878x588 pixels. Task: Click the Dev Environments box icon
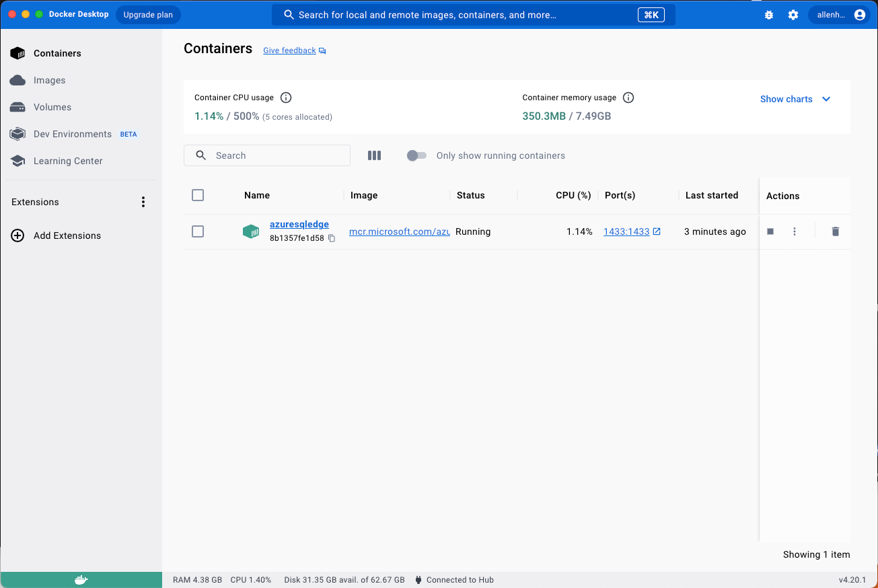17,134
